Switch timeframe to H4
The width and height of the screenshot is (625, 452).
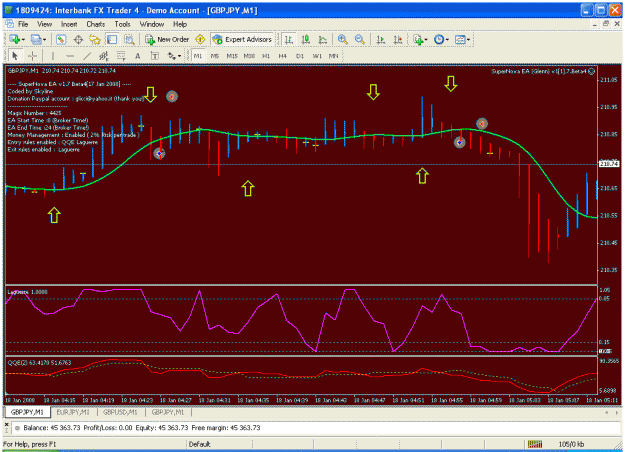[x=283, y=56]
